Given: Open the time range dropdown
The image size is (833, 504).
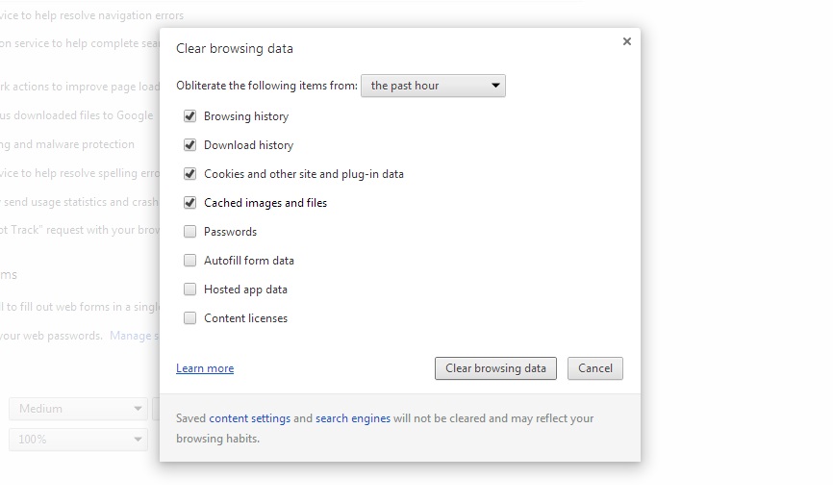Looking at the screenshot, I should click(433, 86).
